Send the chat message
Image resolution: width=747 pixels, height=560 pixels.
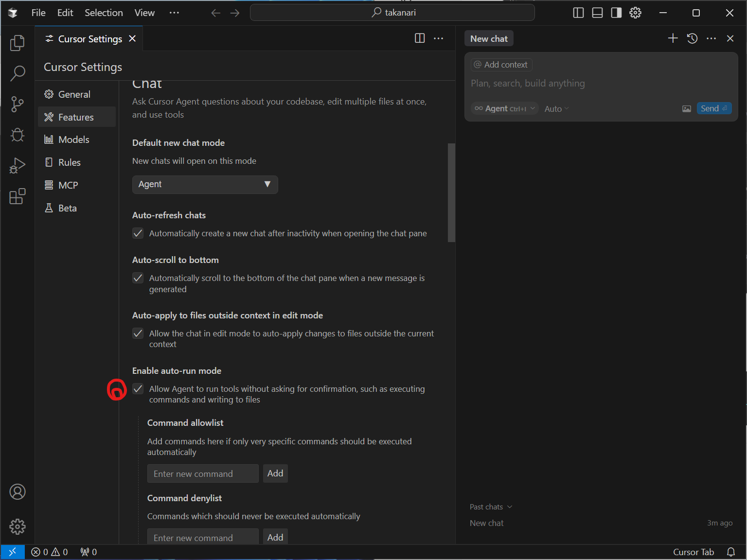[x=714, y=108]
